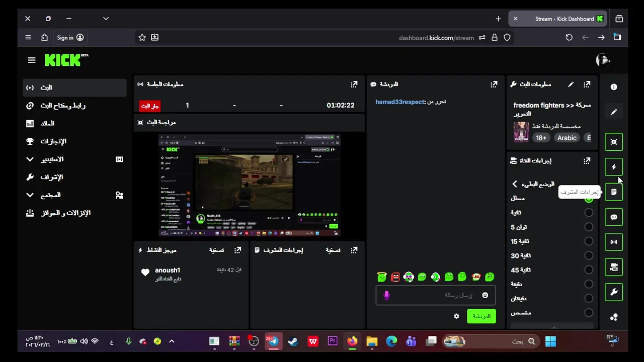Open Telegram from the taskbar
The width and height of the screenshot is (644, 362).
273,341
